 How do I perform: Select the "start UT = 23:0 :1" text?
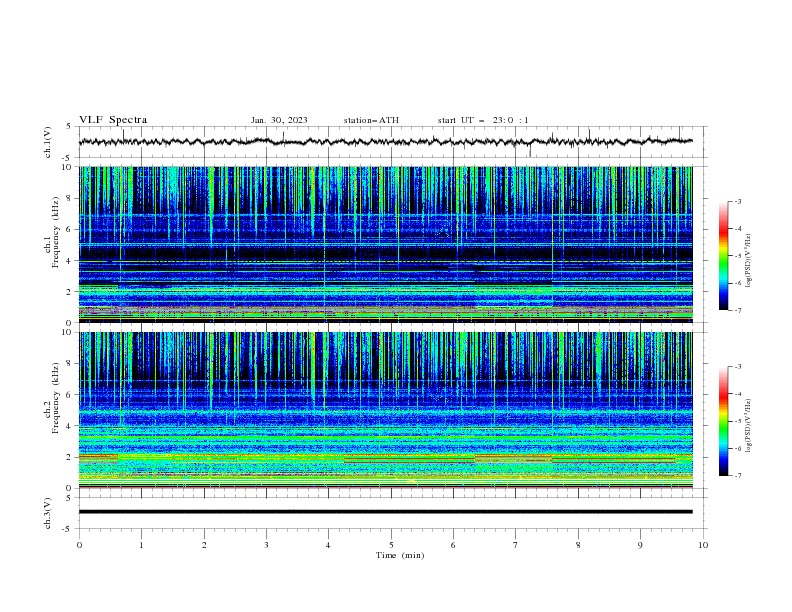click(x=483, y=120)
